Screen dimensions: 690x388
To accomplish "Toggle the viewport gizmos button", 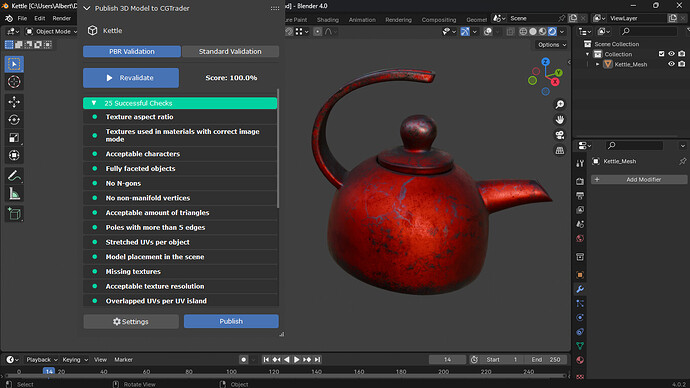I will [465, 31].
